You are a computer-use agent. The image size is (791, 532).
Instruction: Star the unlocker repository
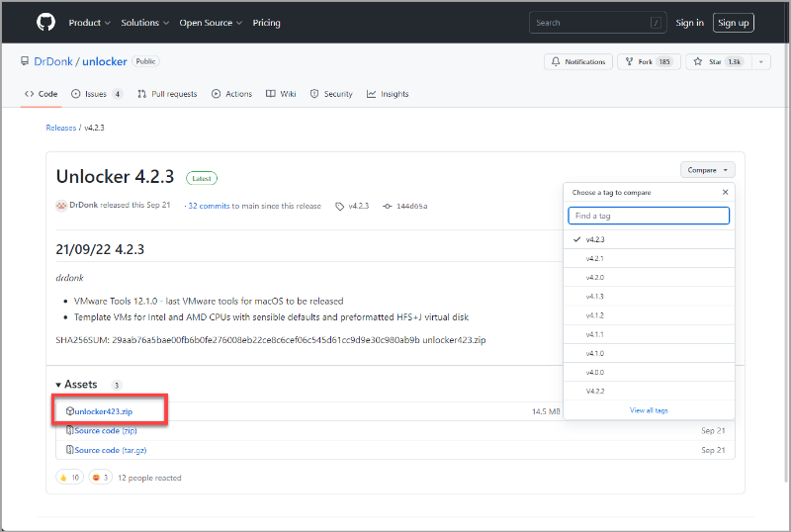[x=719, y=61]
